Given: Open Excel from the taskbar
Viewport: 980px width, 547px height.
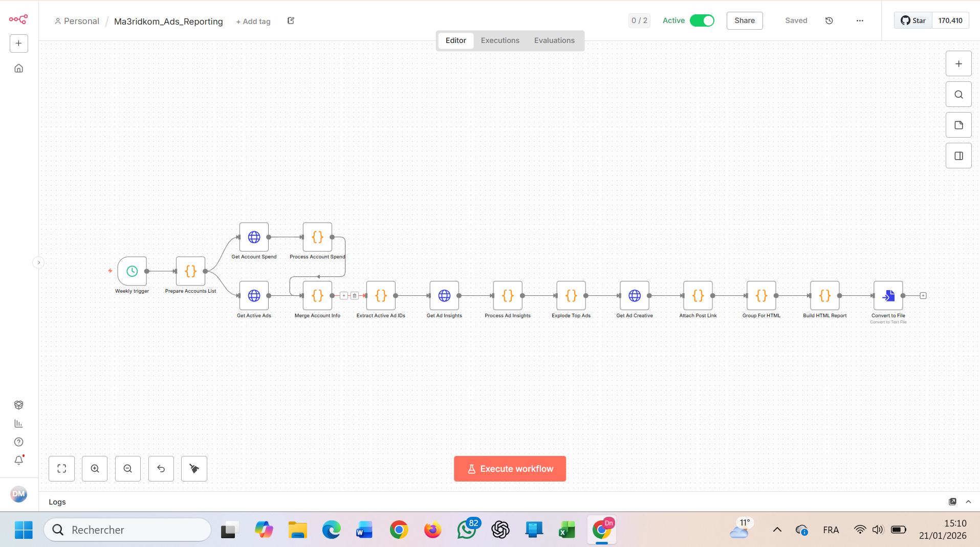Looking at the screenshot, I should pyautogui.click(x=567, y=530).
